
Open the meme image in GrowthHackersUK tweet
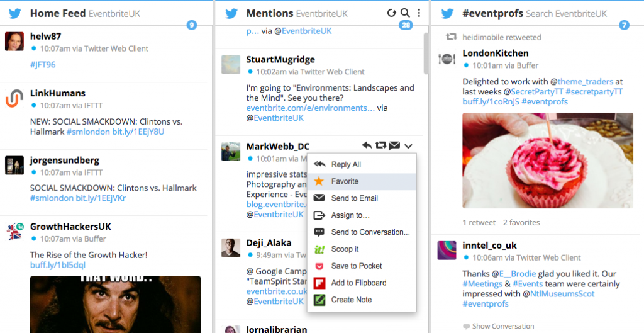coord(116,304)
